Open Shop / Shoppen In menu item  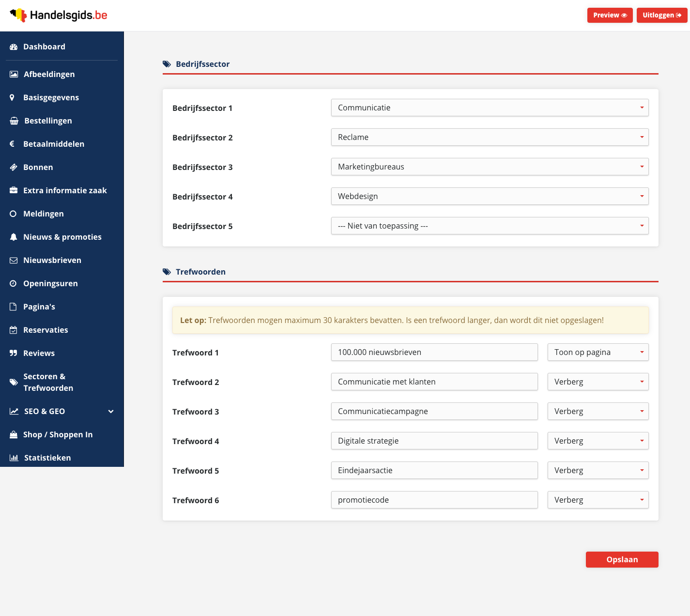click(62, 434)
